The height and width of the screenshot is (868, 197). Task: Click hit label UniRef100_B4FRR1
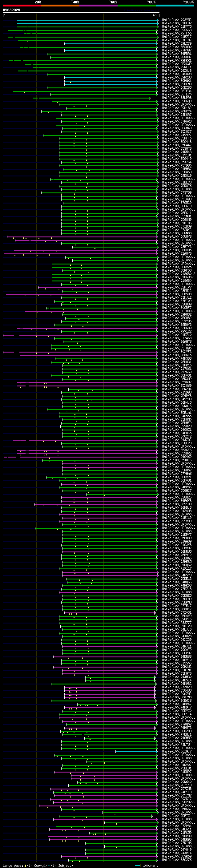pos(177,54)
